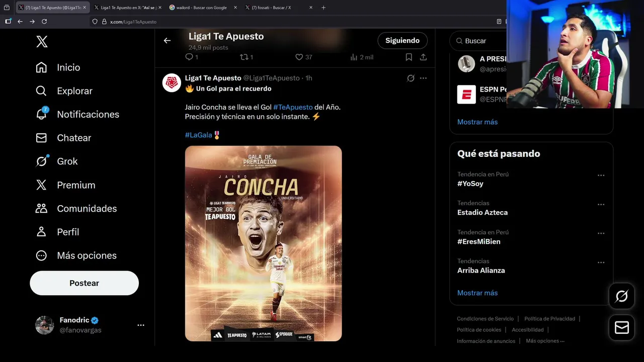This screenshot has height=362, width=644.
Task: Open the Jairo Concha award image
Action: pyautogui.click(x=263, y=243)
